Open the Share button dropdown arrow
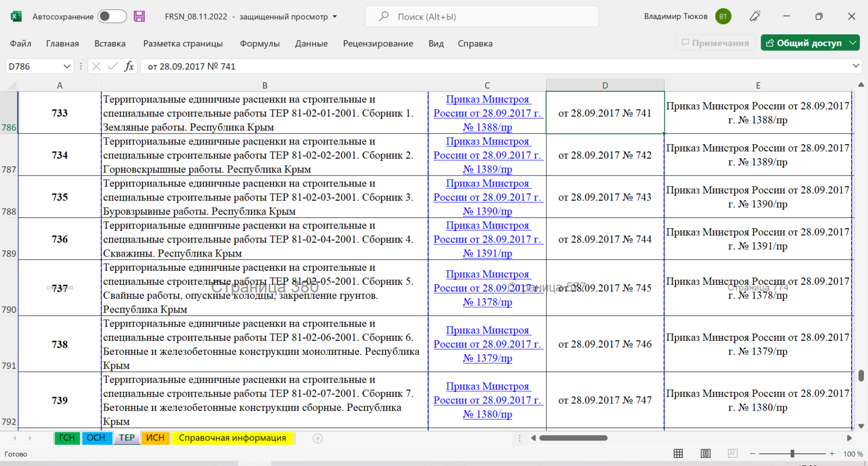The image size is (868, 466). 853,43
